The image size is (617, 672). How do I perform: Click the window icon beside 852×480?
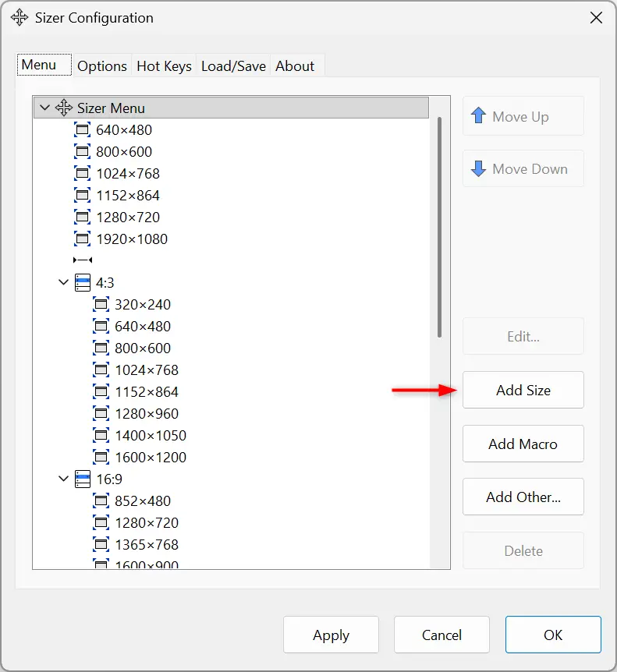[x=101, y=500]
